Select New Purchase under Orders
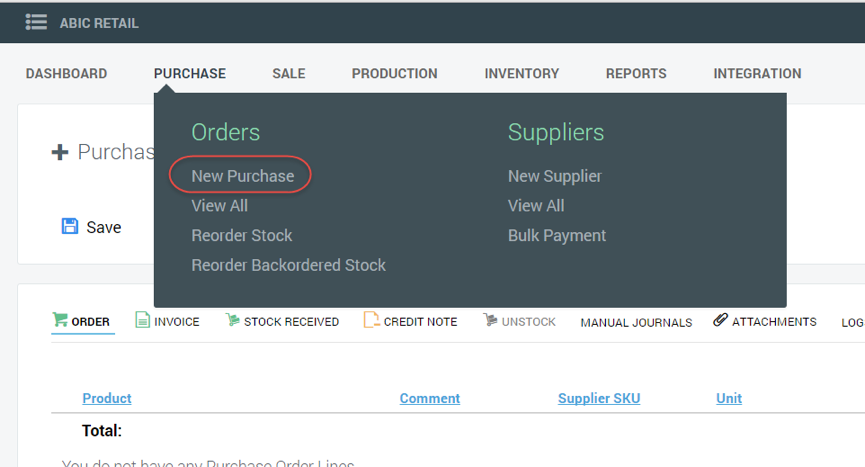Viewport: 865px width, 467px height. tap(243, 176)
